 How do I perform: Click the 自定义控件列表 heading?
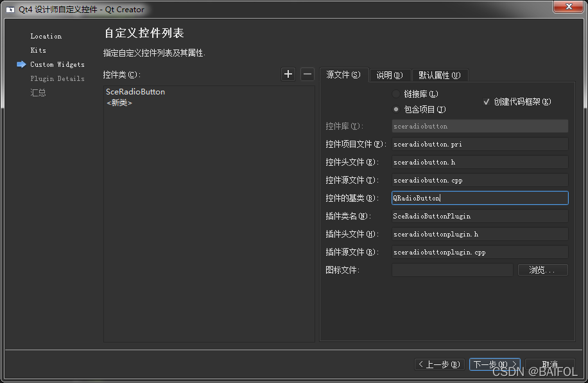(144, 33)
